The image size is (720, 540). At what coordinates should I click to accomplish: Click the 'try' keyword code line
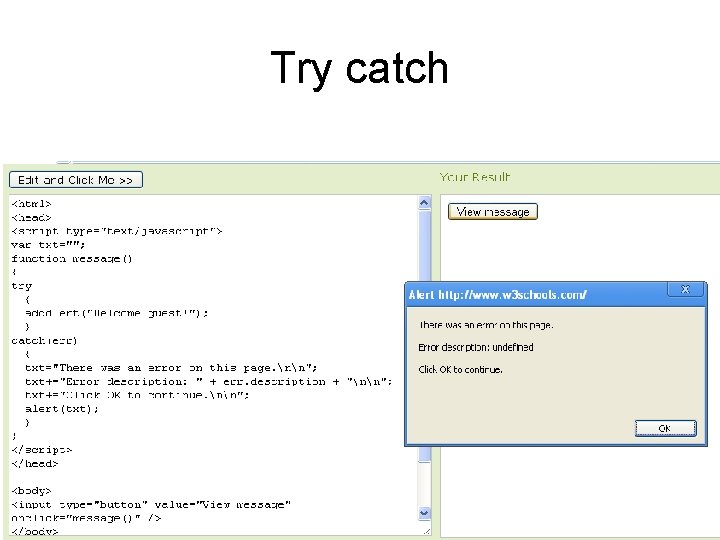pos(22,286)
